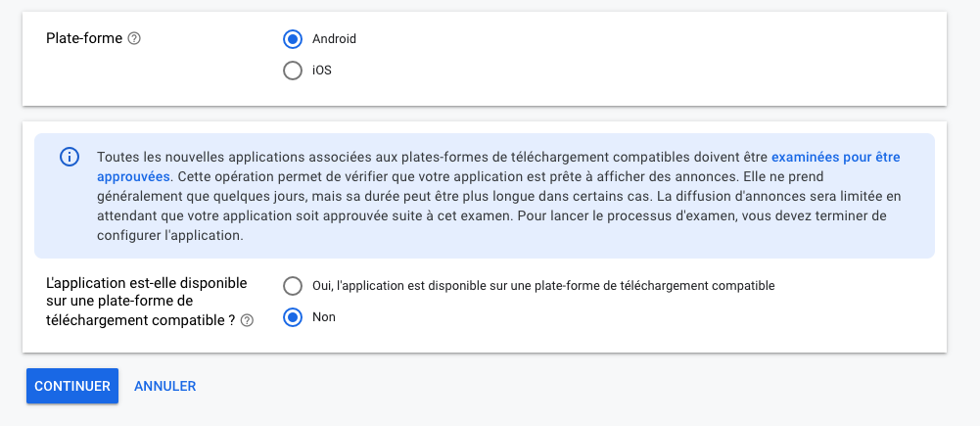Viewport: 980px width, 426px height.
Task: Open help icon after téléchargement compatible question
Action: click(x=247, y=321)
